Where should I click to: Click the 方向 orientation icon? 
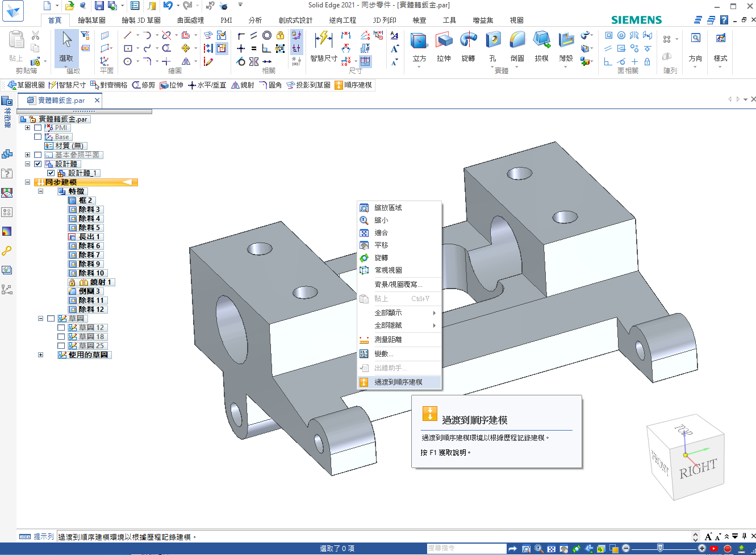pyautogui.click(x=695, y=39)
